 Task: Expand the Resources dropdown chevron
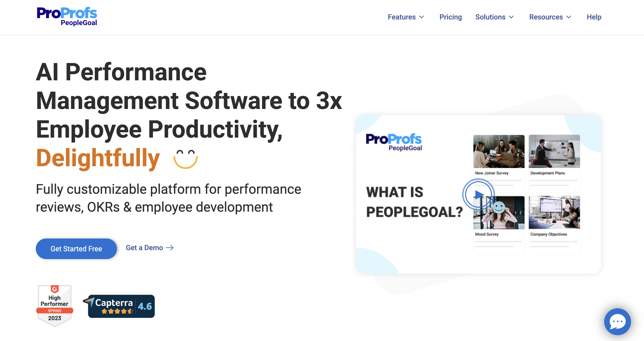tap(569, 17)
